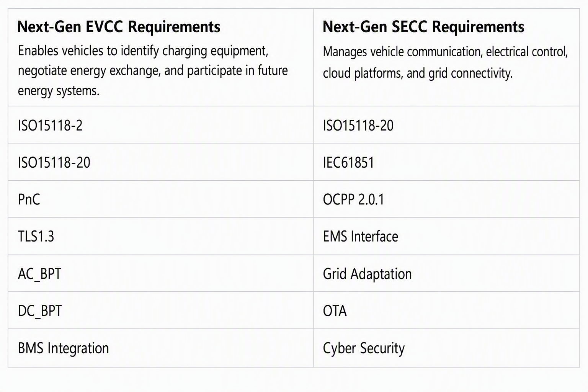Click the EVCC description paragraph text
Viewport: 588px width, 392px height.
[x=153, y=71]
